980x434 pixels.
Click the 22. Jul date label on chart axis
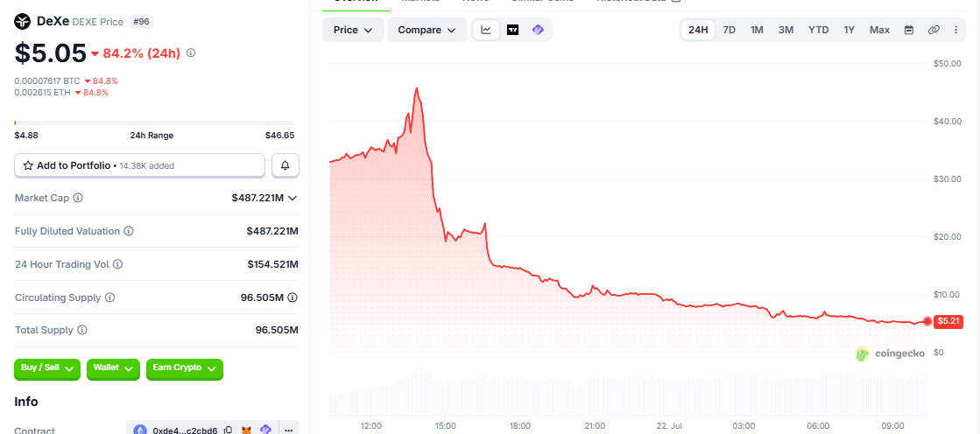click(x=669, y=426)
